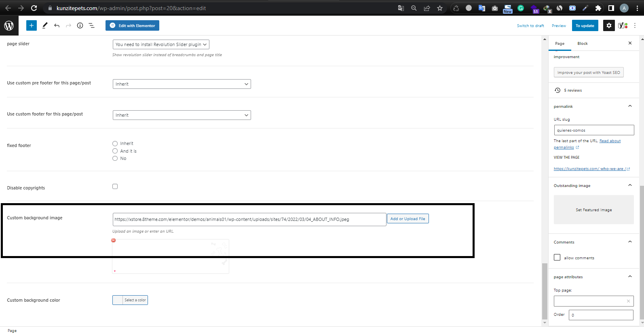Viewport: 644px width, 334px height.
Task: Open the page slider dropdown
Action: tap(161, 44)
